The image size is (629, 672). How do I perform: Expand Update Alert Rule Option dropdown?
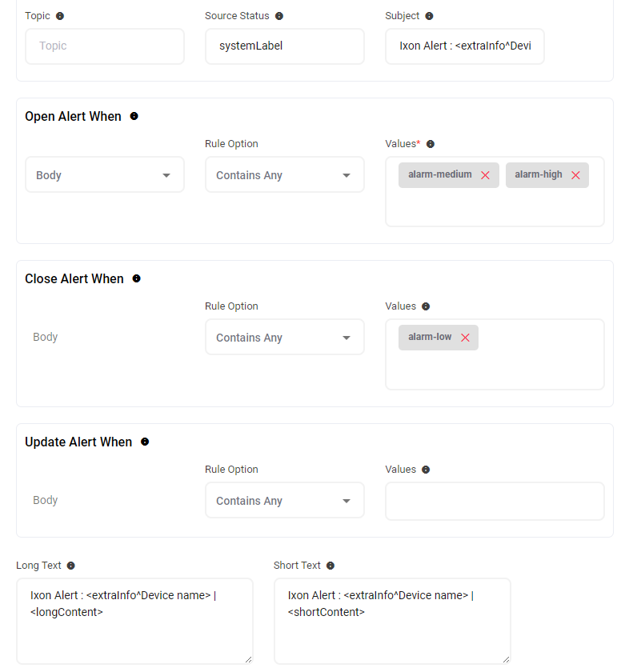click(x=284, y=501)
